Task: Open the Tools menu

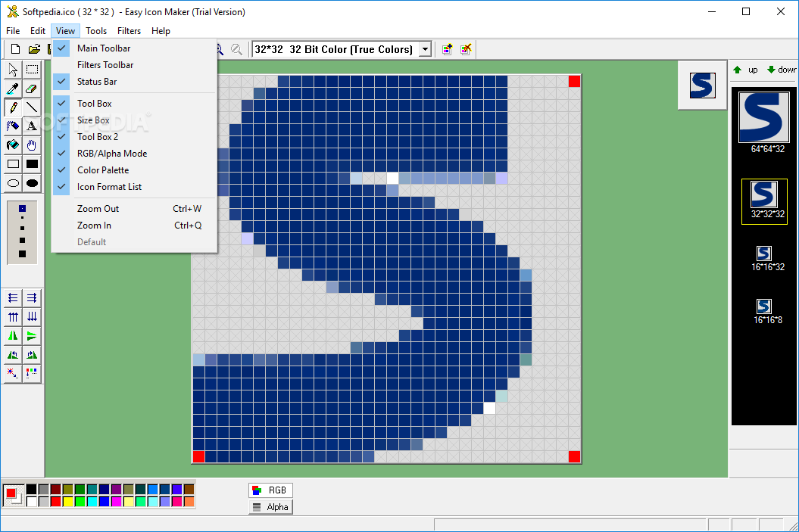Action: point(95,31)
